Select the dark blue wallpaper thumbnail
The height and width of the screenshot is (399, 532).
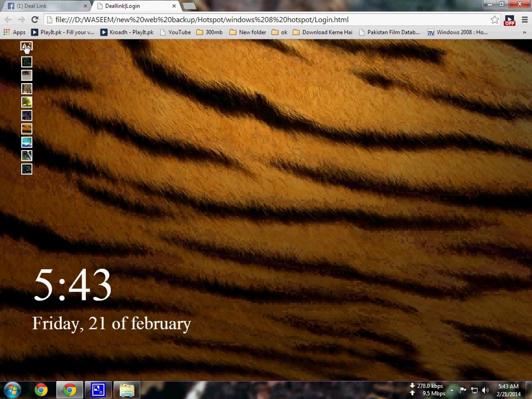[x=27, y=115]
